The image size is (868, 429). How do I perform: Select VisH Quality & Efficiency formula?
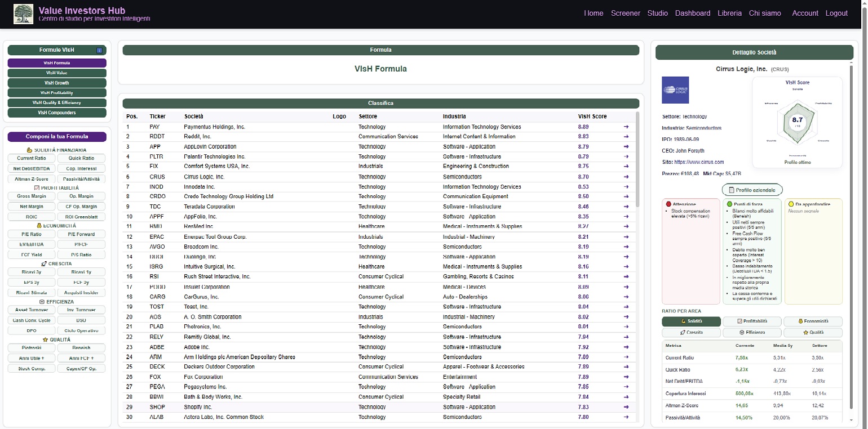(x=57, y=103)
